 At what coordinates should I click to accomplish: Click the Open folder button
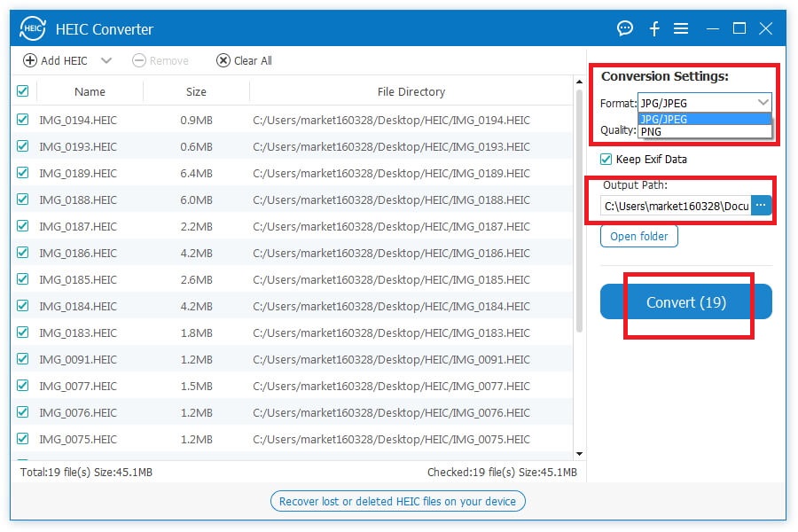coord(638,237)
